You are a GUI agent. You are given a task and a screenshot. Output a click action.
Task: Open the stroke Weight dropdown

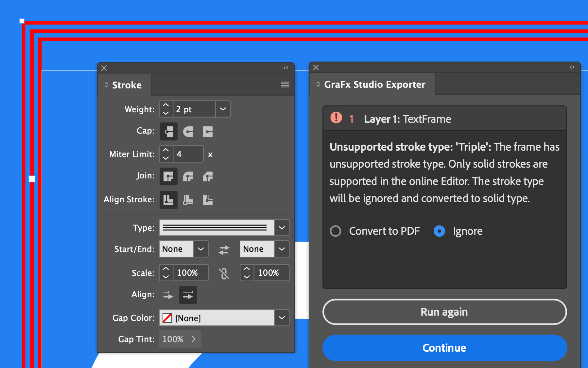[x=223, y=109]
